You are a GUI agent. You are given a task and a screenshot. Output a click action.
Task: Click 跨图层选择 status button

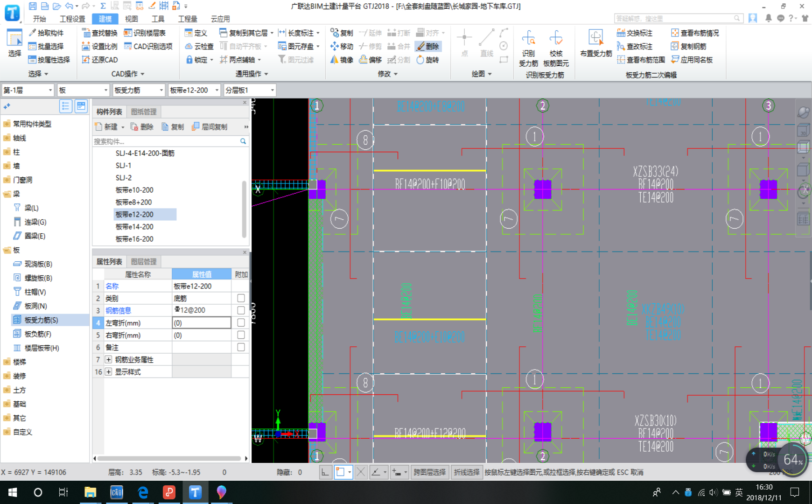[430, 472]
